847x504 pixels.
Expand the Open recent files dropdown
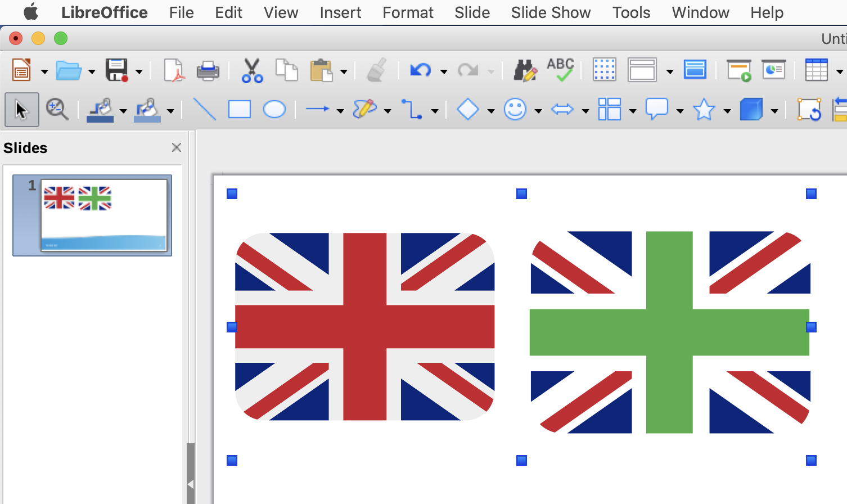(x=92, y=72)
